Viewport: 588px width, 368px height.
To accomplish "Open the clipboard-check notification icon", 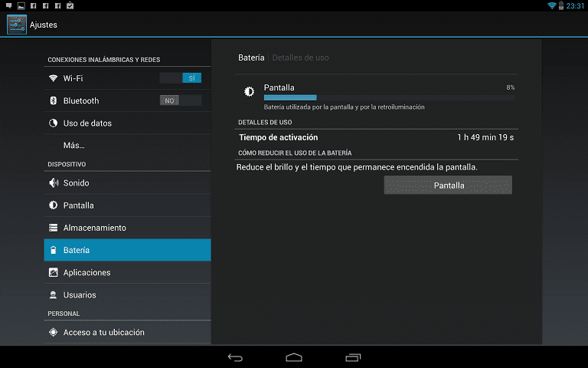I will [x=70, y=5].
